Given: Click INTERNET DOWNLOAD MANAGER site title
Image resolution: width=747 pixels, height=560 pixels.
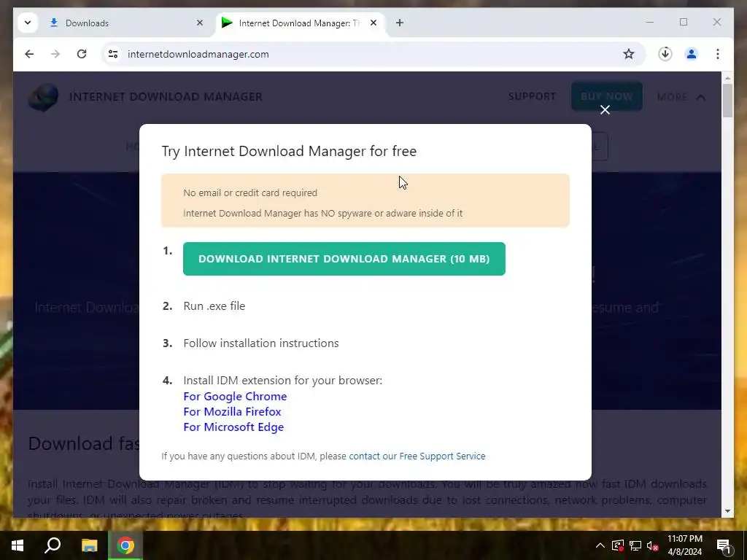Looking at the screenshot, I should pos(166,97).
